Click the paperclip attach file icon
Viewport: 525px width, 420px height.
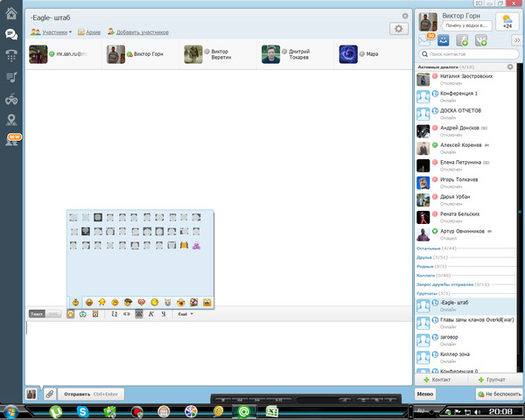pos(50,395)
